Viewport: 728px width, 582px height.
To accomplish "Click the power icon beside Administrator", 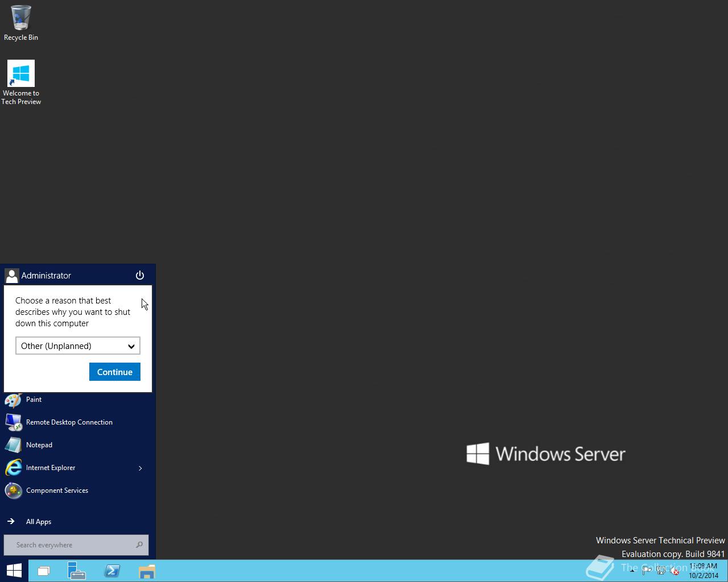I will (x=140, y=276).
